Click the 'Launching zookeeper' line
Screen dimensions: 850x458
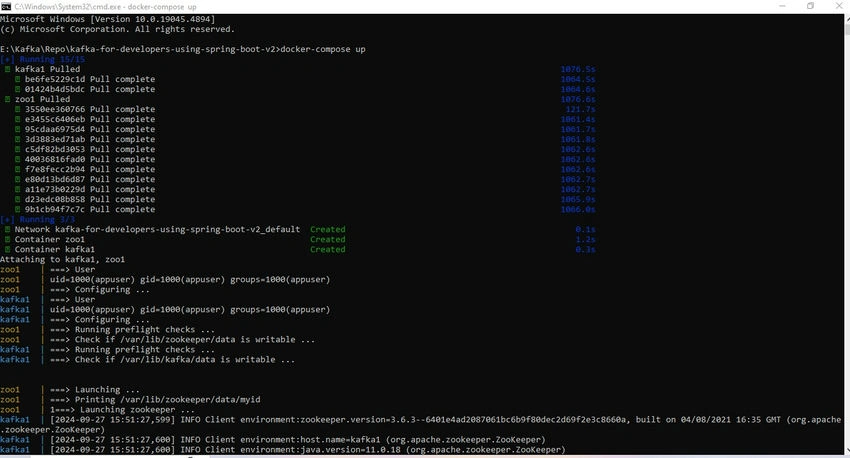(x=122, y=410)
